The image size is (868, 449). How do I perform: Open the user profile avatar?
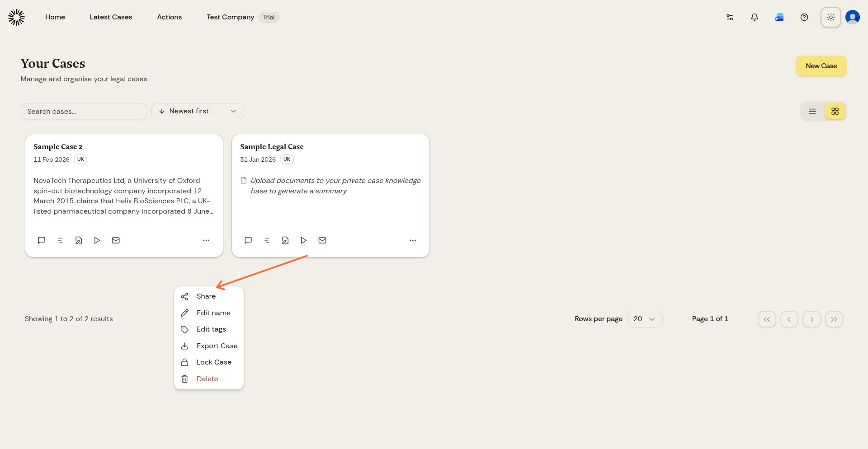point(853,17)
